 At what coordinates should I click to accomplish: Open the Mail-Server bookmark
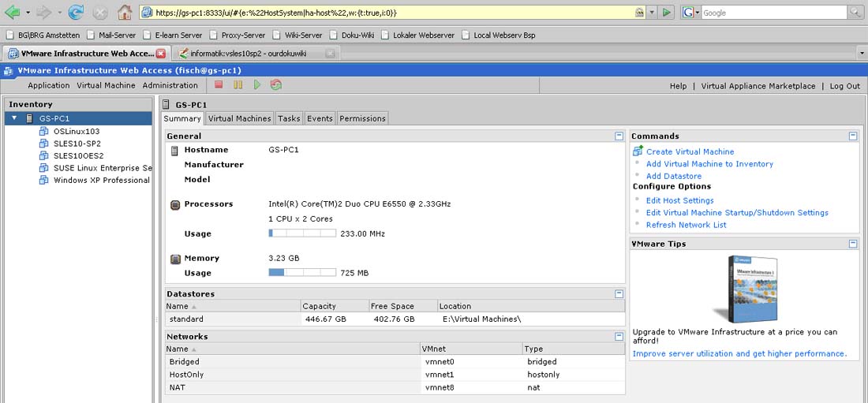tap(111, 35)
